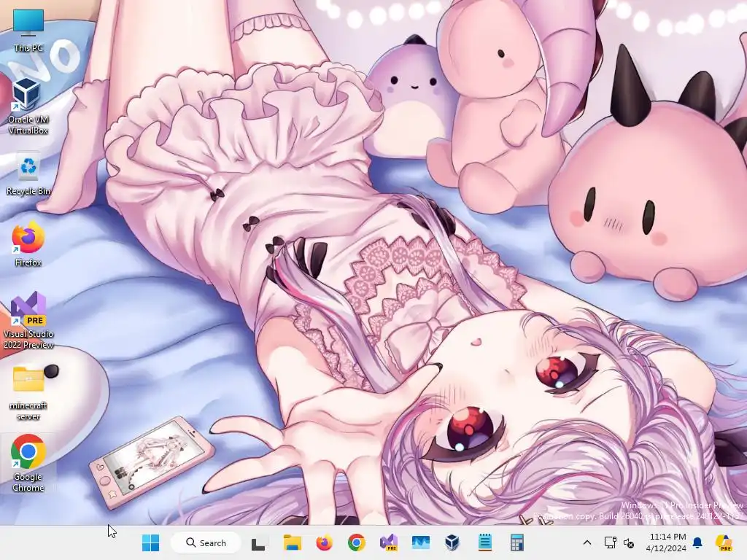Select Visual Studio 2022 Preview desktop shortcut
This screenshot has height=560, width=747.
28,320
